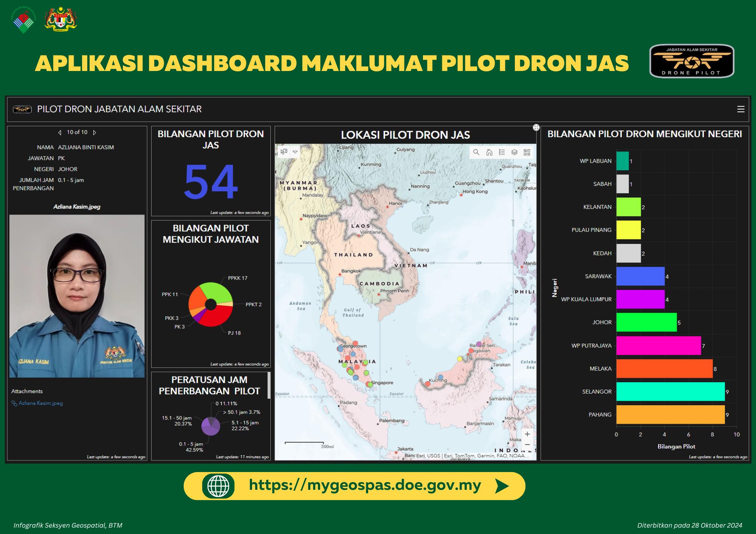
Task: Click the drone pilot icon in the dashboard header
Action: click(x=22, y=110)
